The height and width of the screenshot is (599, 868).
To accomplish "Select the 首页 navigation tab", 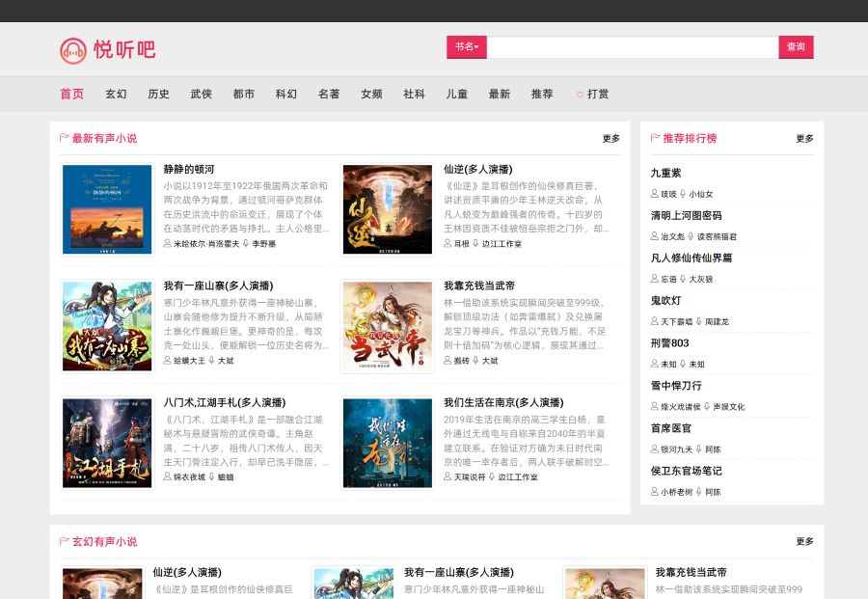I will coord(70,95).
